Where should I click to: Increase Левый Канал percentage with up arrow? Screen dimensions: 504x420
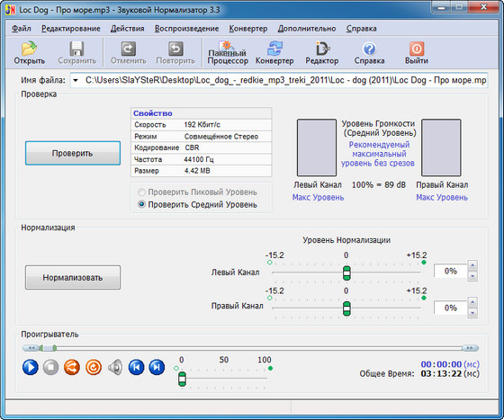click(472, 265)
